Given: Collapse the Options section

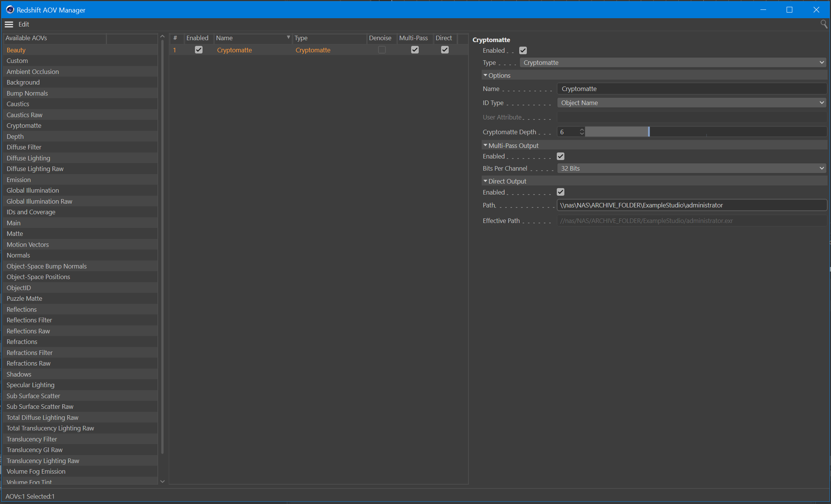Looking at the screenshot, I should click(x=485, y=75).
